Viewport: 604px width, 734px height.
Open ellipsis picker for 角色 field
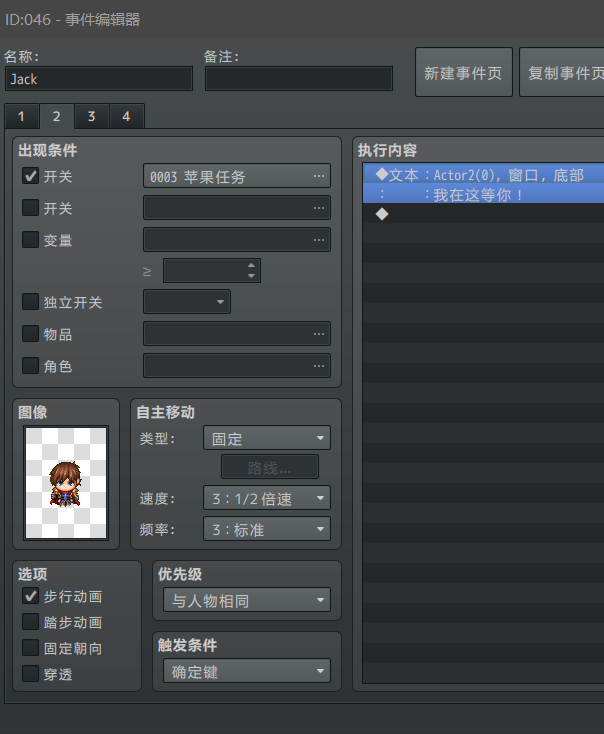319,366
